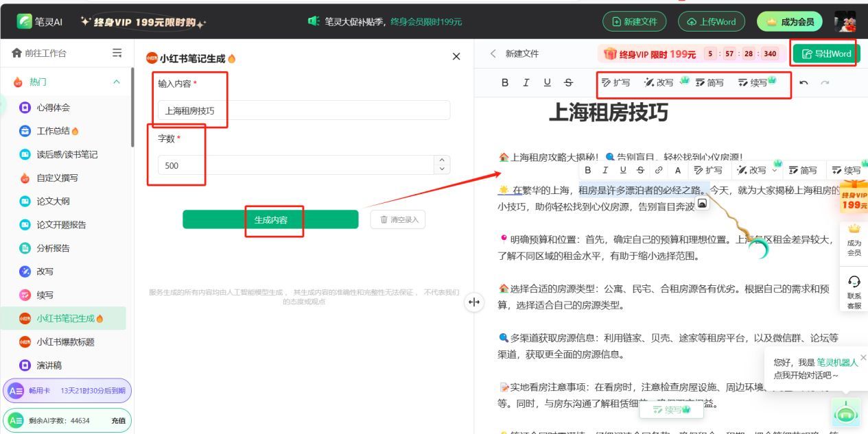Export the document with 导出Word

pos(826,53)
